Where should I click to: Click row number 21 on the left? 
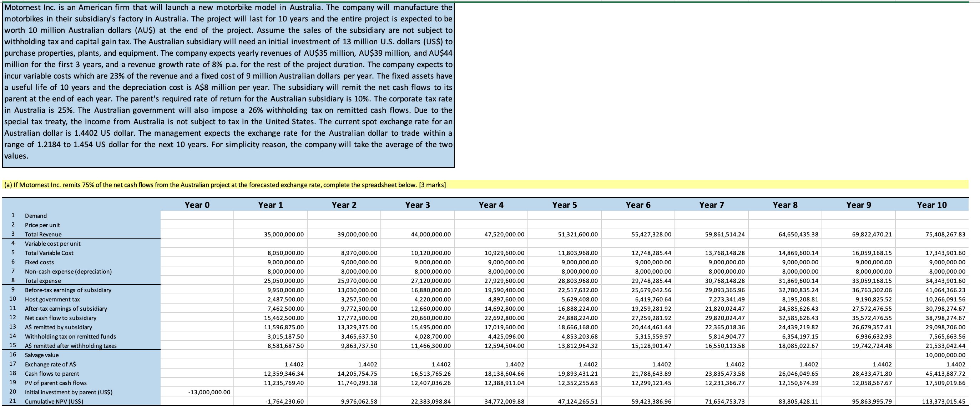[12, 401]
